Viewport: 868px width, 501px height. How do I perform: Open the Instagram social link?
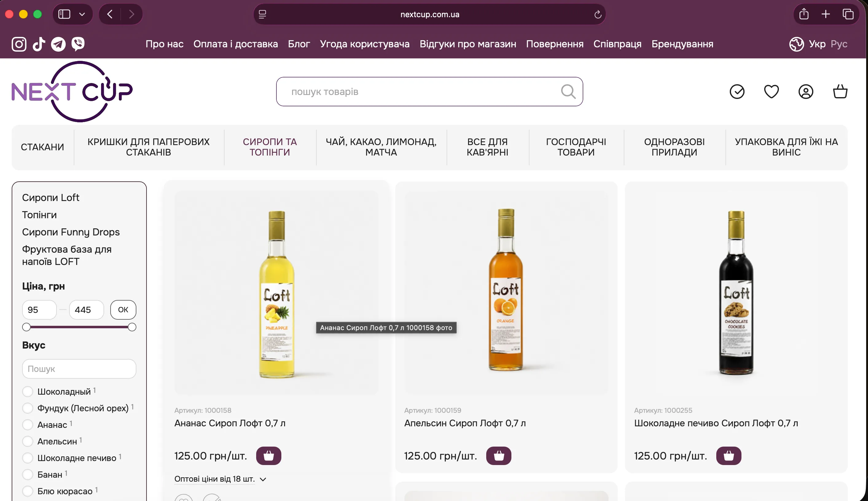tap(19, 44)
